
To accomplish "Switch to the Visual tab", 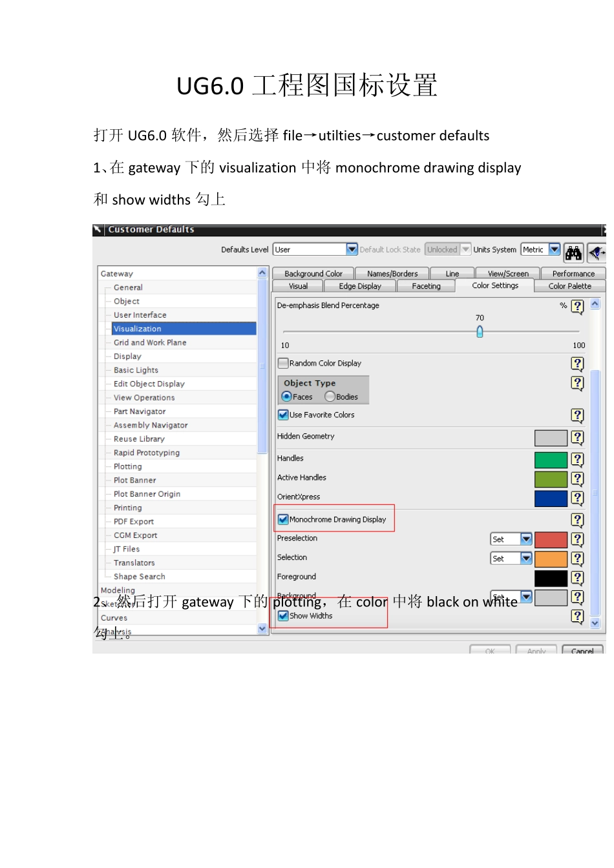I will tap(299, 286).
